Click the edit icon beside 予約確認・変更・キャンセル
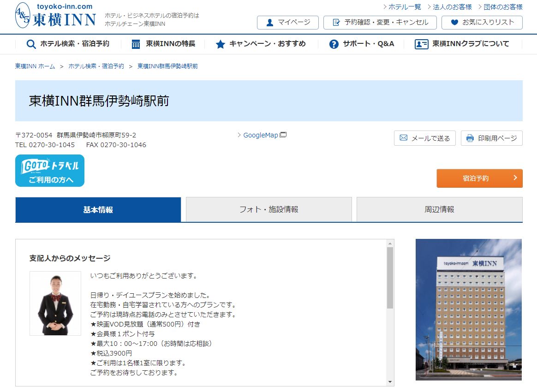Viewport: 537px width, 392px height. (x=336, y=23)
